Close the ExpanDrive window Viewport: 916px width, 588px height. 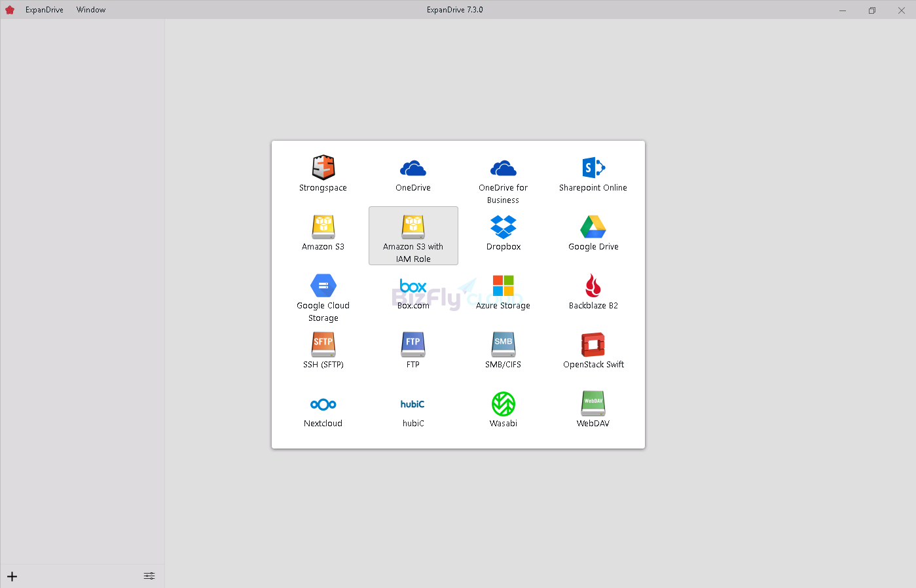tap(902, 10)
